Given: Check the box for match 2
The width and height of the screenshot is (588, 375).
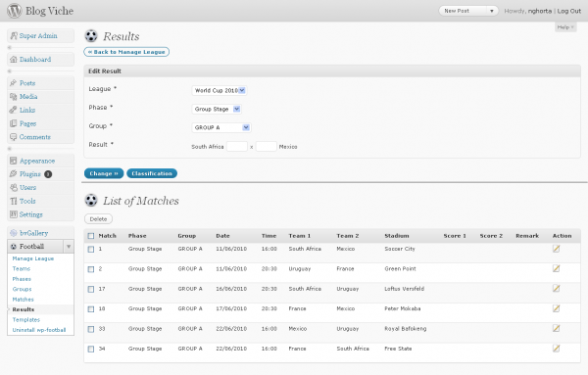Looking at the screenshot, I should tap(91, 269).
